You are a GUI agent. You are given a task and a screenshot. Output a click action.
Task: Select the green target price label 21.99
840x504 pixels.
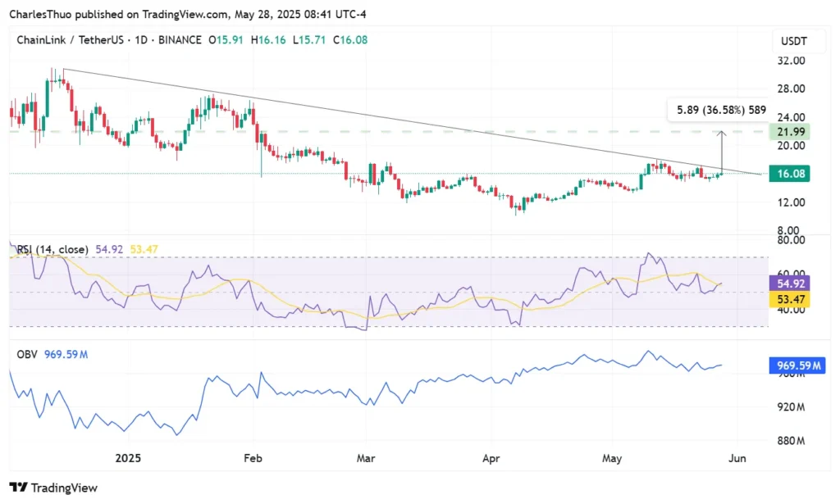click(788, 132)
